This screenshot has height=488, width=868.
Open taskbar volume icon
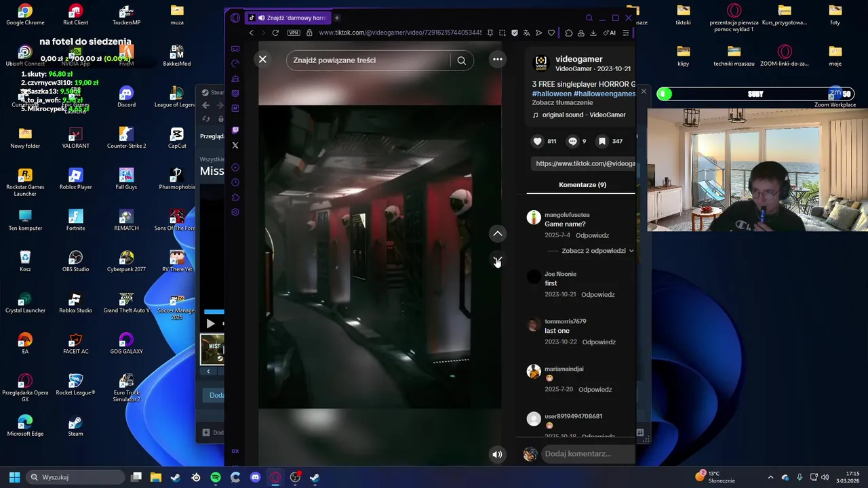(x=825, y=477)
